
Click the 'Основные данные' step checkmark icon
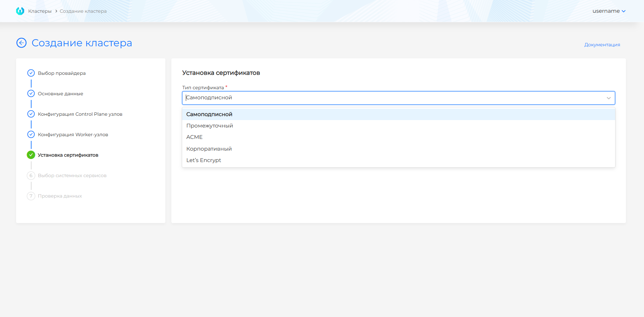tap(31, 94)
